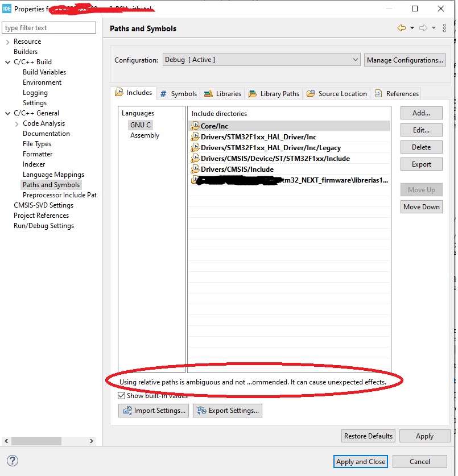
Task: Click the sidebar scroll left arrow
Action: [6, 441]
